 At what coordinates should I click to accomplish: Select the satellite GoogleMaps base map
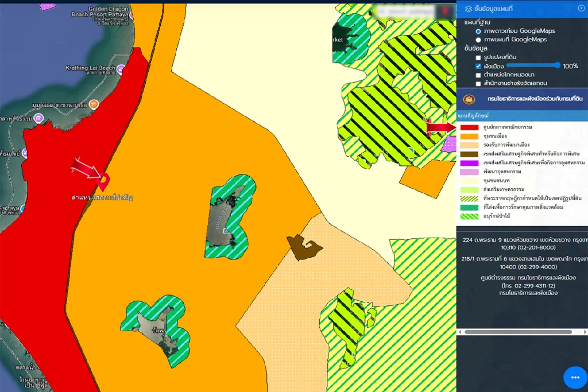point(478,31)
